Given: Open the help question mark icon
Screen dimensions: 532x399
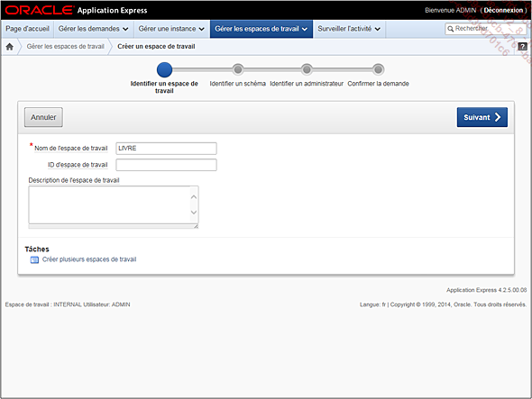Looking at the screenshot, I should 522,47.
